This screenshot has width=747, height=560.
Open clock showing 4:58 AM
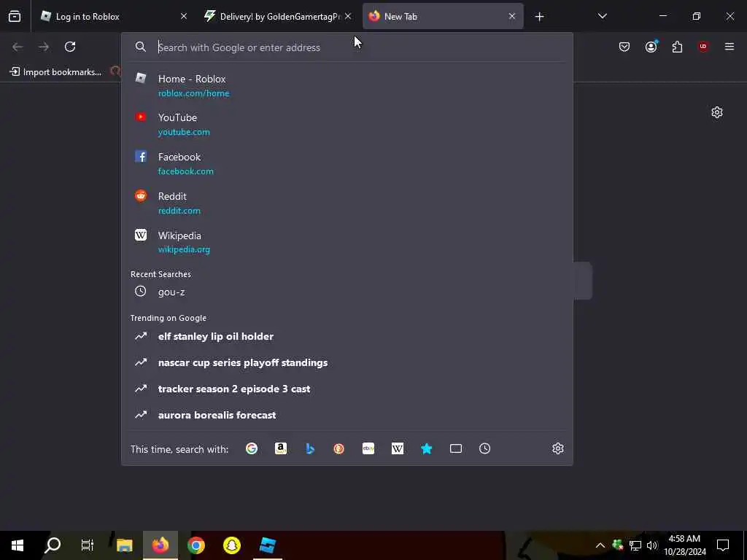[x=684, y=545]
